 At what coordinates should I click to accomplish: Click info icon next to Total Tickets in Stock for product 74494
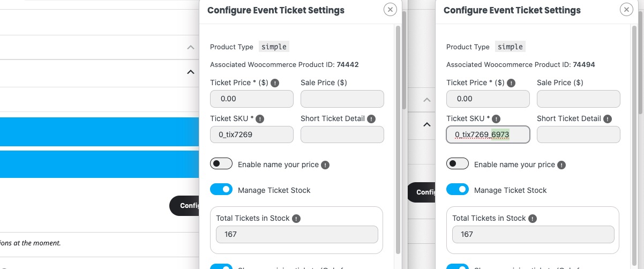(533, 219)
